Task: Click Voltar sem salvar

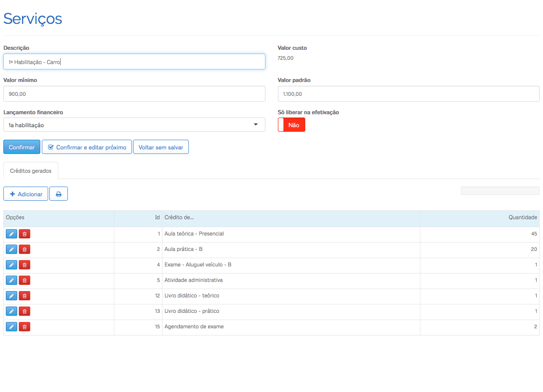Action: click(x=161, y=147)
